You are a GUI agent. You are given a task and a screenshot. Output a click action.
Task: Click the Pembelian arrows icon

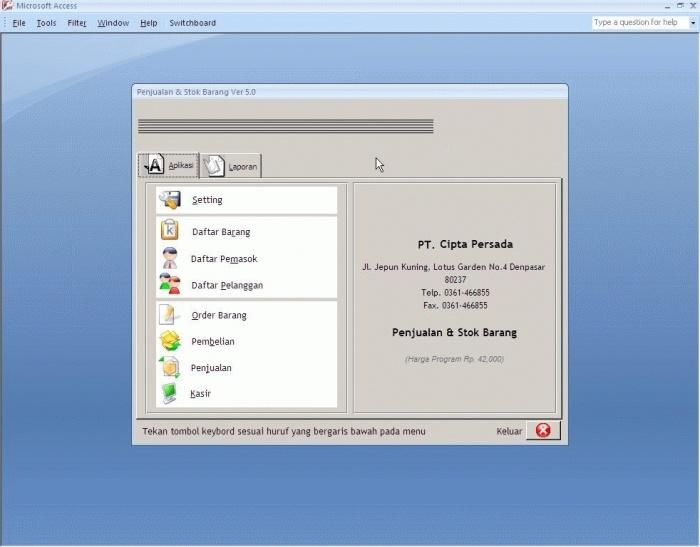pos(170,341)
